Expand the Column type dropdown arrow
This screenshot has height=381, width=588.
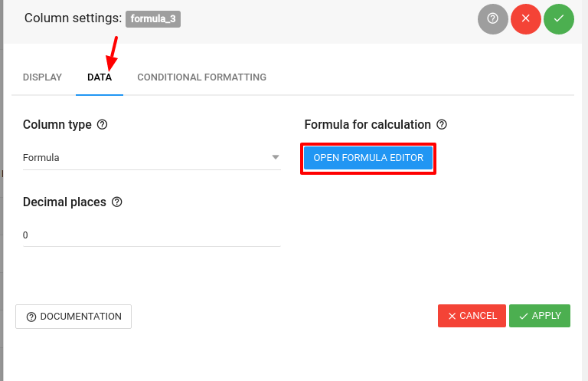[276, 157]
